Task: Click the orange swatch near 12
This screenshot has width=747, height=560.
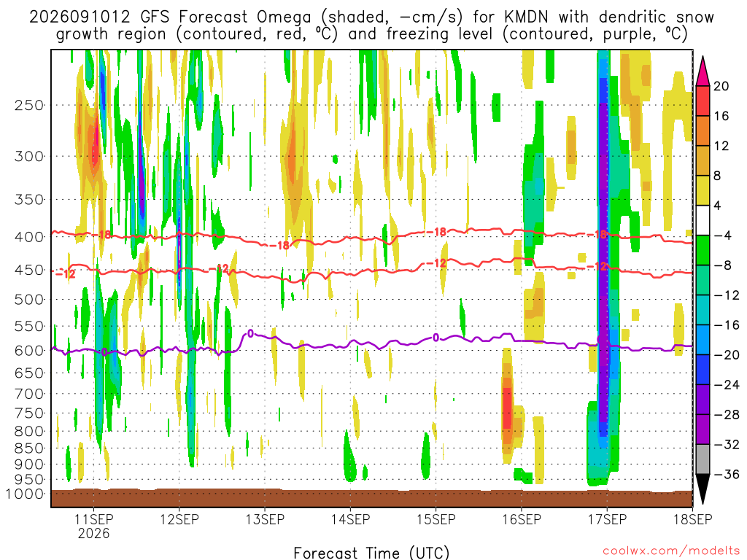Action: tap(703, 131)
